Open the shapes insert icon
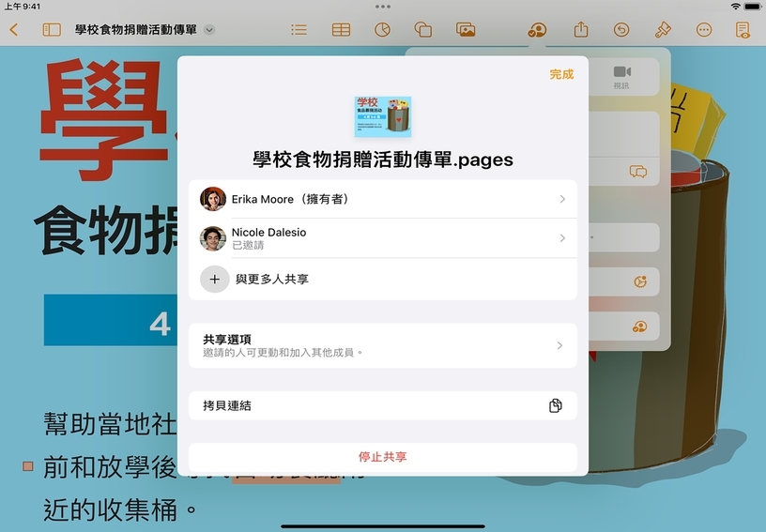The height and width of the screenshot is (532, 766). tap(423, 30)
